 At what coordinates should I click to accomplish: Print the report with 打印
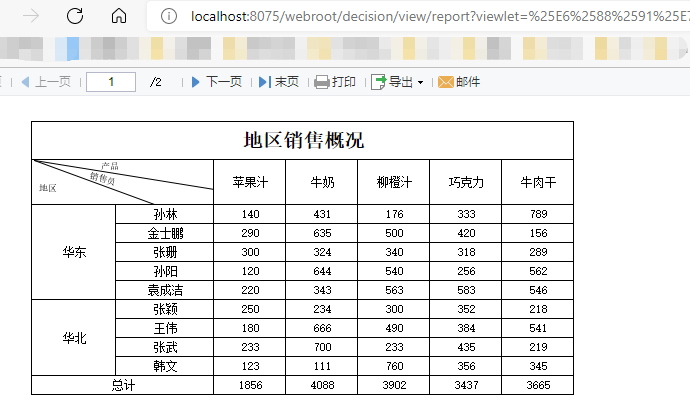pos(335,82)
